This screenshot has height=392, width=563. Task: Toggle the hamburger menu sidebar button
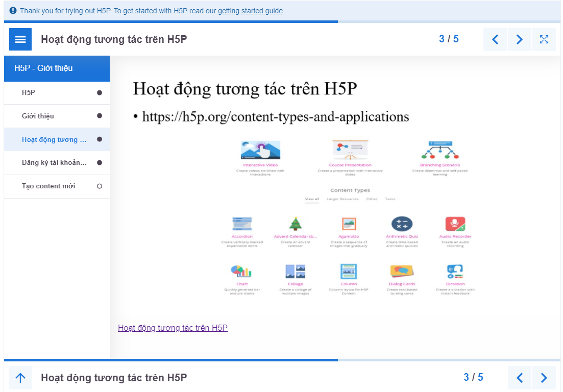click(20, 39)
